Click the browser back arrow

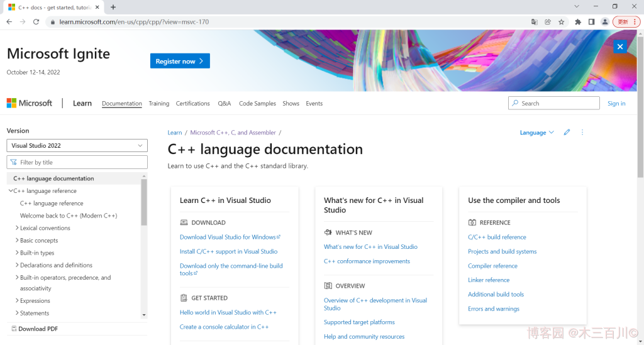[x=9, y=22]
